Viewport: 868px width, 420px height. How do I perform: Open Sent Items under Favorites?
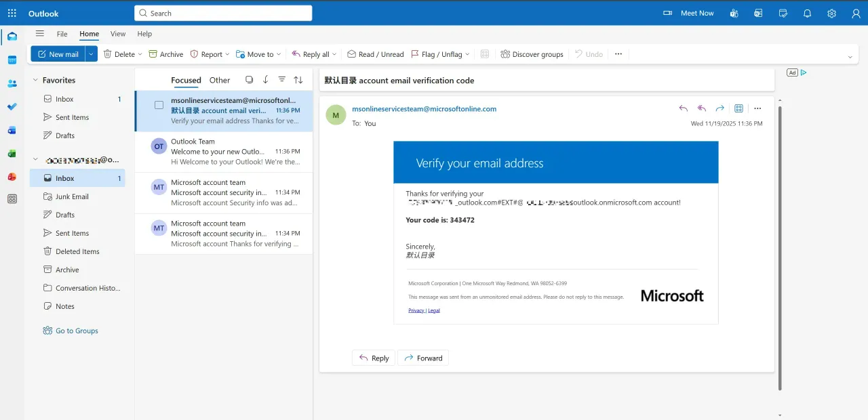click(77, 117)
